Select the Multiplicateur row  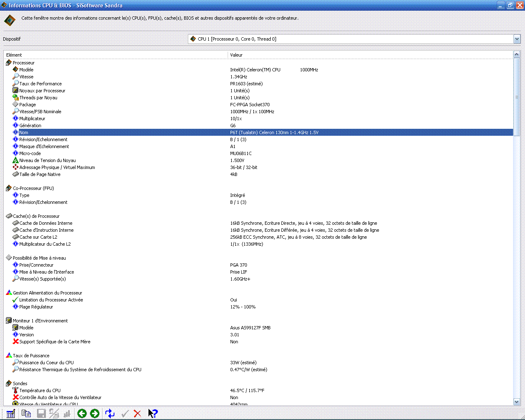[258, 119]
